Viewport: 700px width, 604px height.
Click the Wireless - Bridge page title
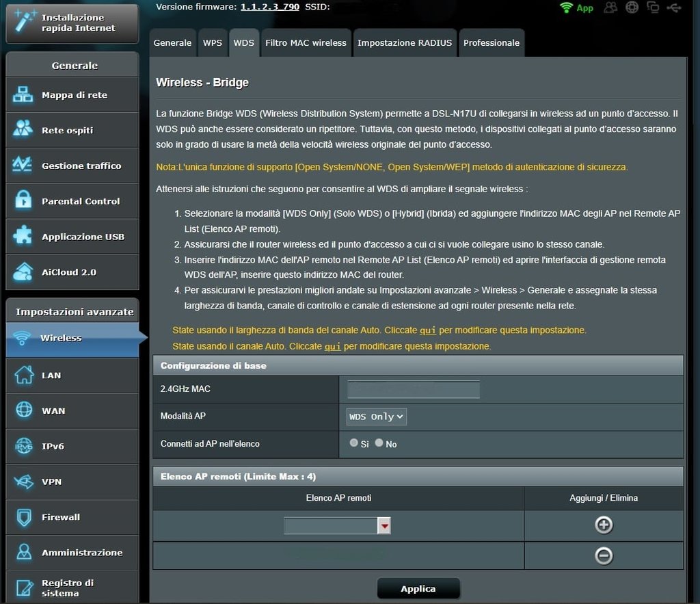[x=202, y=83]
